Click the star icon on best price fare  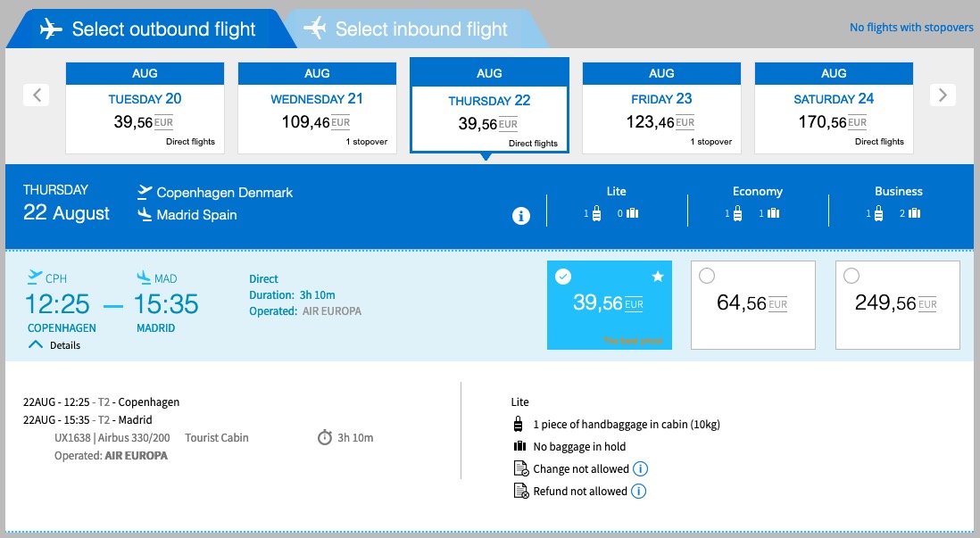(658, 277)
